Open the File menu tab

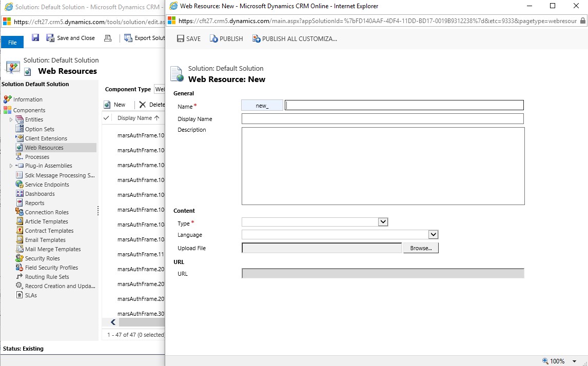click(x=12, y=43)
